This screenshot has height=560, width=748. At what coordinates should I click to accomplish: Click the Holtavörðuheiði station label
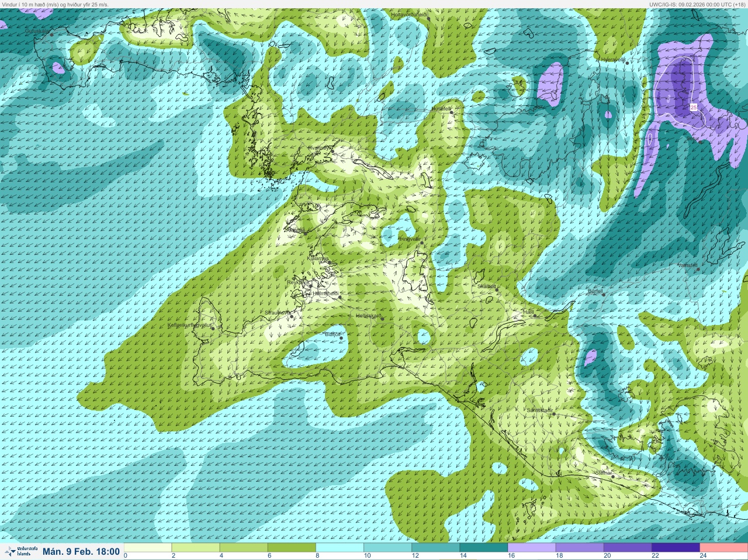(x=410, y=13)
